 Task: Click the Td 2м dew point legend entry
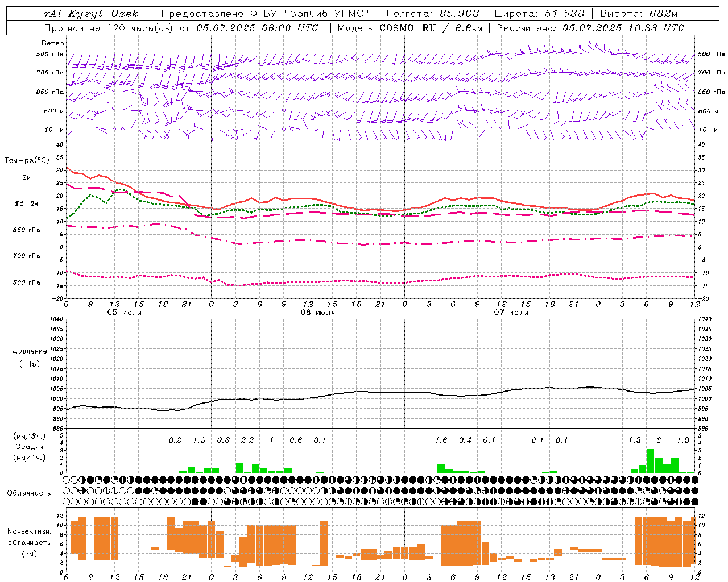point(26,203)
